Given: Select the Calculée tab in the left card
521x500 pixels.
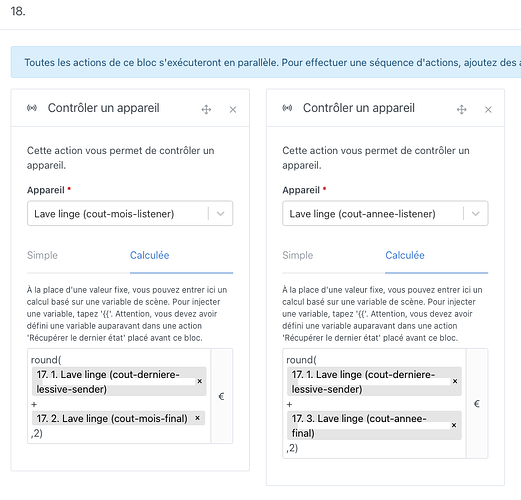Looking at the screenshot, I should [150, 255].
